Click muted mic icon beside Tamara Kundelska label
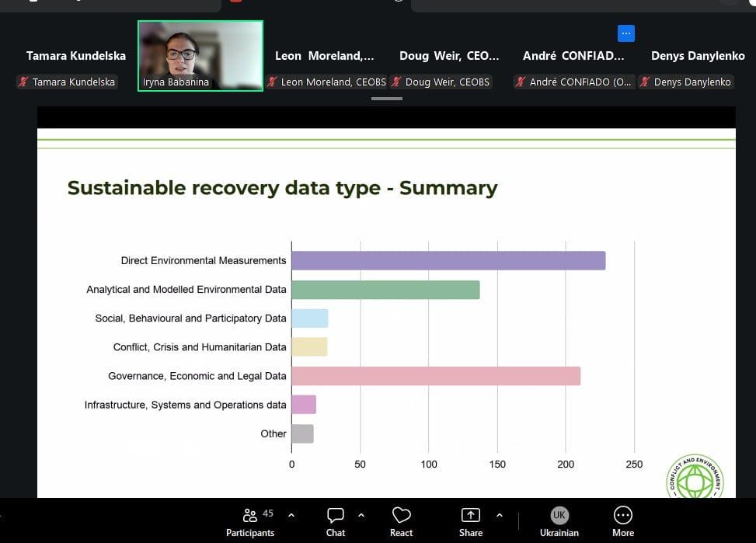Image resolution: width=756 pixels, height=543 pixels. click(x=24, y=82)
